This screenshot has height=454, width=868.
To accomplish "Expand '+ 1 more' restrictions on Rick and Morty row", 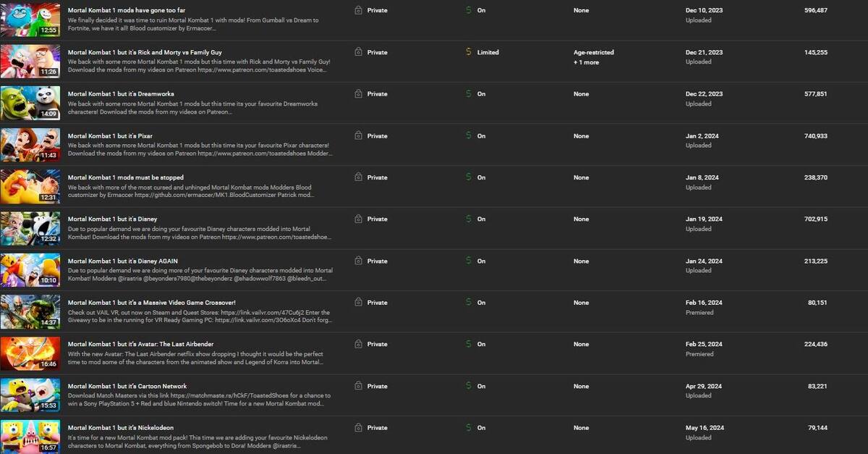I will tap(586, 62).
